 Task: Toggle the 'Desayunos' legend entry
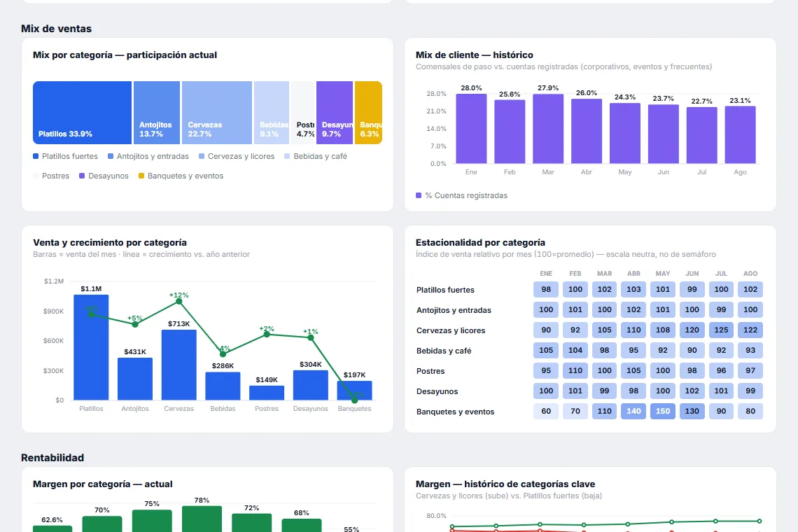click(104, 176)
